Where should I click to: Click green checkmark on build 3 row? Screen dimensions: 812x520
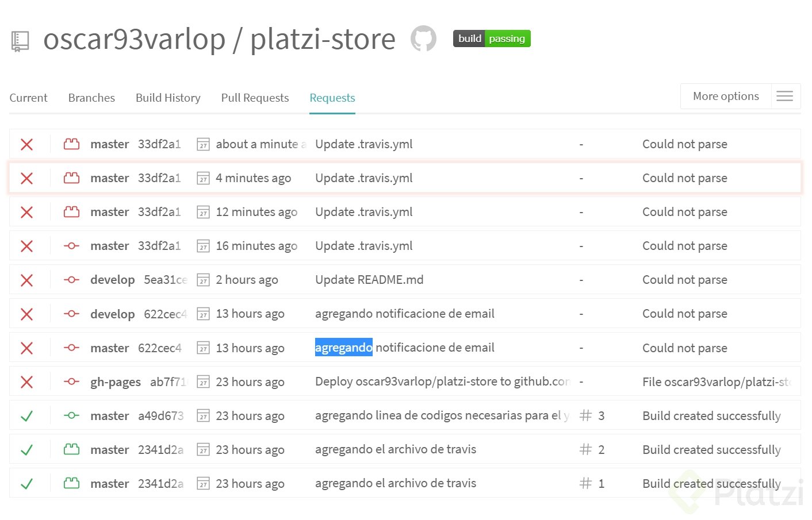click(26, 416)
